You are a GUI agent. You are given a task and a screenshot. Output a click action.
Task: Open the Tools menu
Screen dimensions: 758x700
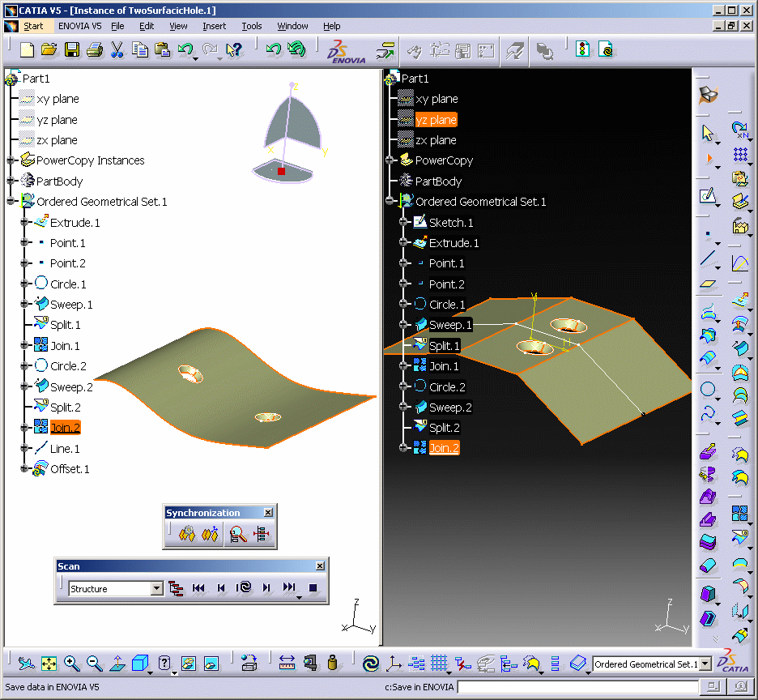pyautogui.click(x=252, y=26)
